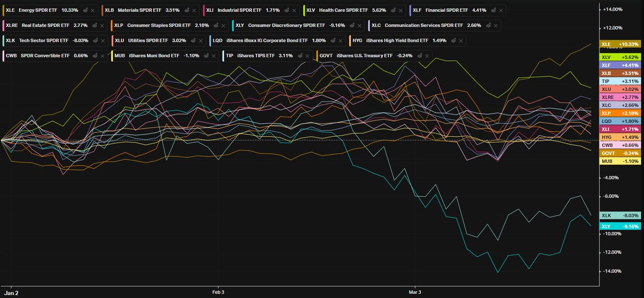This screenshot has height=298, width=644.
Task: Remove MUB iShares Muni Bond ETF series
Action: (x=214, y=56)
